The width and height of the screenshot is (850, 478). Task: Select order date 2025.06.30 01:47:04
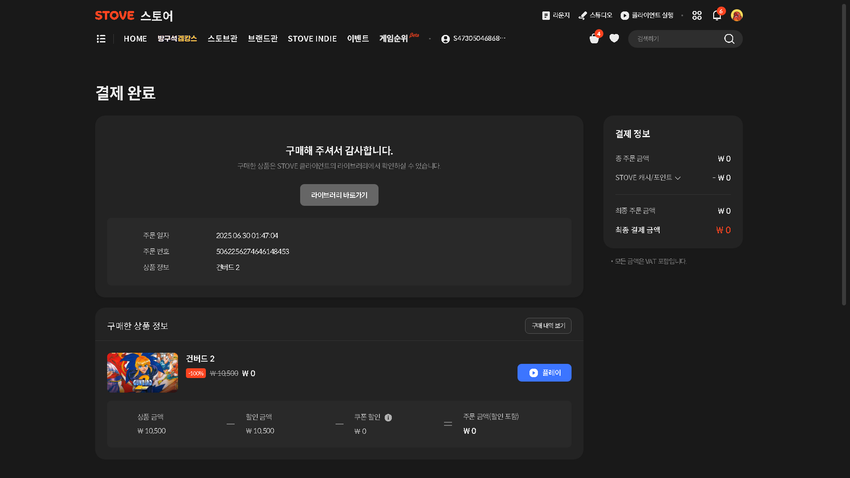click(x=247, y=236)
